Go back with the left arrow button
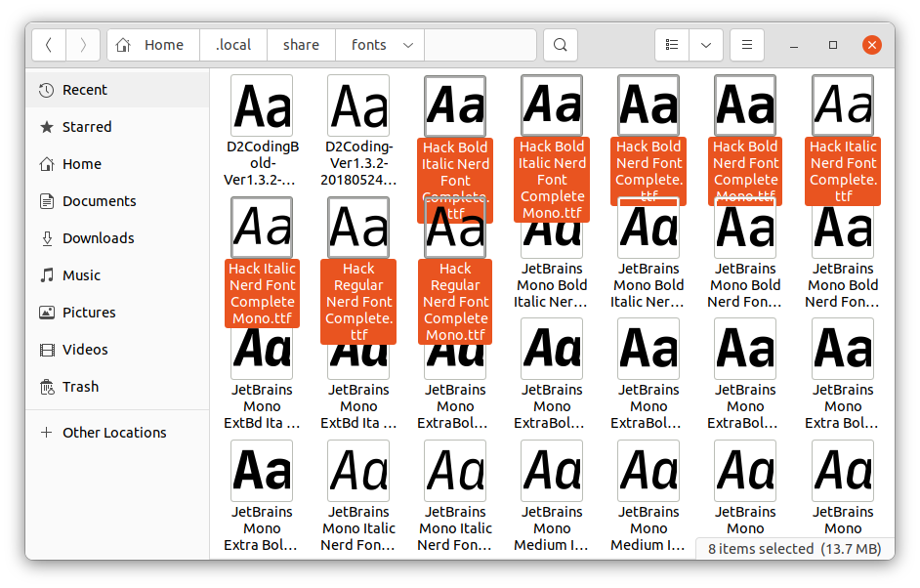920x588 pixels. click(49, 45)
